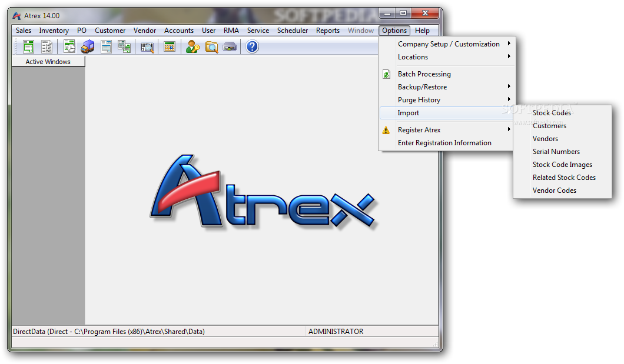Open the calendar scheduler toolbar icon
The height and width of the screenshot is (364, 624).
[x=170, y=47]
